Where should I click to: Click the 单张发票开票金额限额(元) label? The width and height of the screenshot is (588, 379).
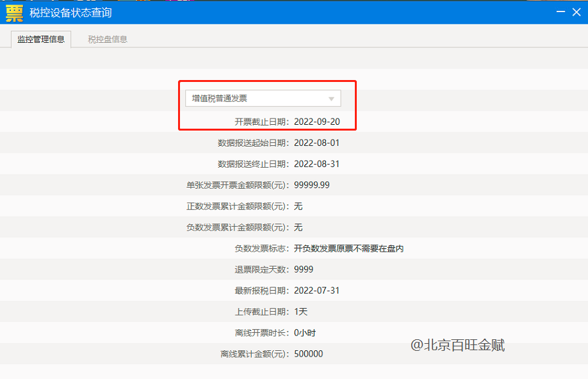tap(238, 185)
